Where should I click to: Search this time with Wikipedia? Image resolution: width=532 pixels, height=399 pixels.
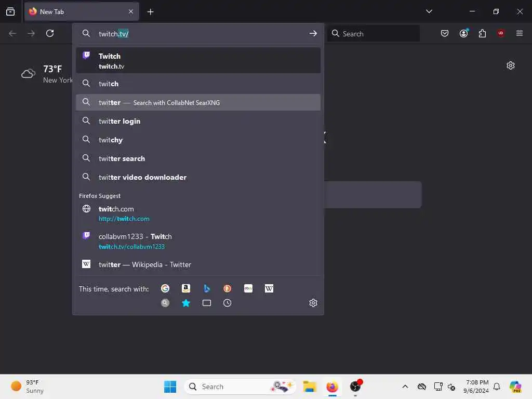[x=269, y=288]
